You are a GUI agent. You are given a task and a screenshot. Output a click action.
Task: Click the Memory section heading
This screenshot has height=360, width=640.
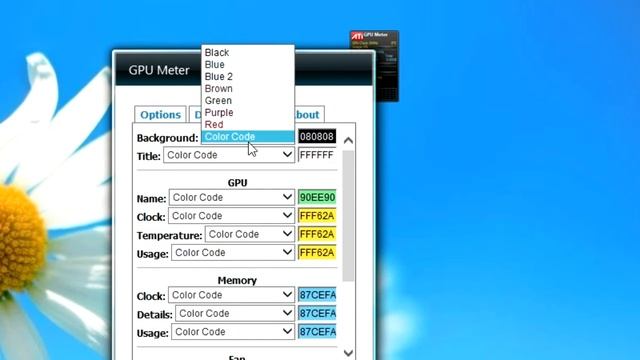[237, 280]
